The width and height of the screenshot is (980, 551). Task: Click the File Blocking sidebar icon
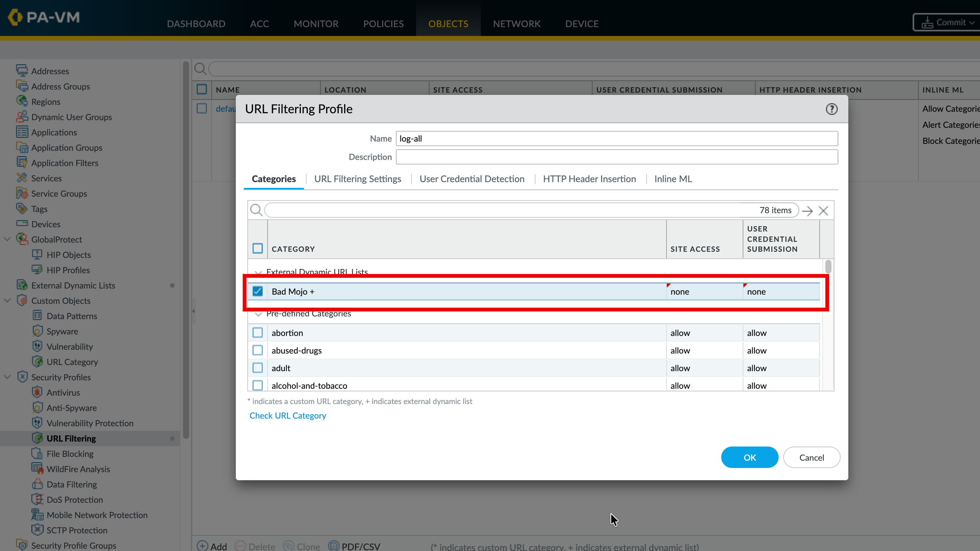(37, 454)
